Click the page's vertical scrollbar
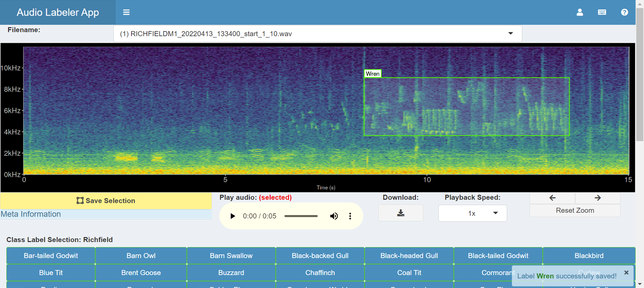644x288 pixels. tap(640, 75)
